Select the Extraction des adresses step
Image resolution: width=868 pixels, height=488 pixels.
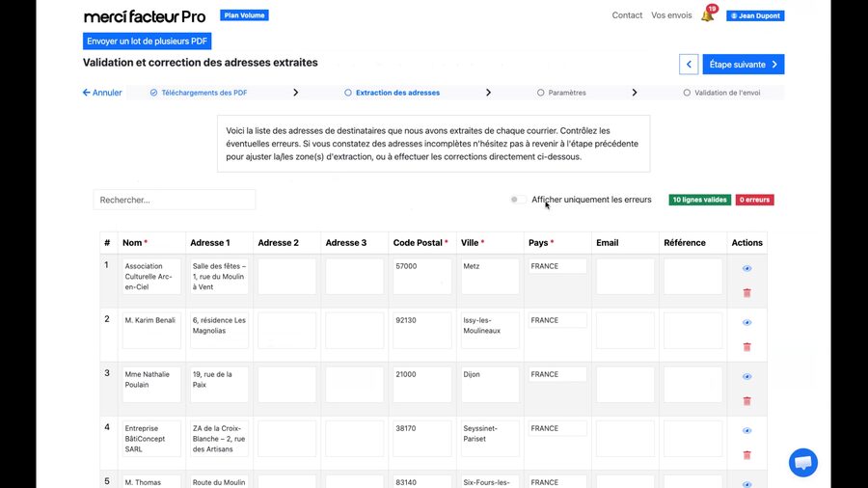click(392, 93)
